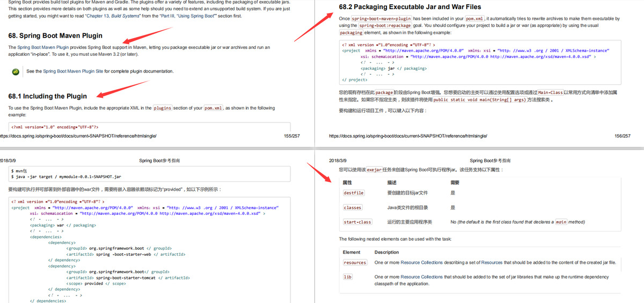
Task: Click the "$ mvn包" command line
Action: (20, 170)
